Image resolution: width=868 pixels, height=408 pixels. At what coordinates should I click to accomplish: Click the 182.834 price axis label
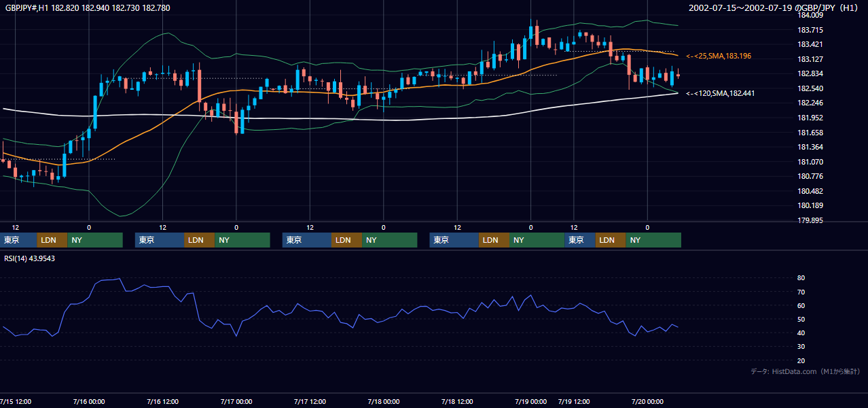pos(810,73)
